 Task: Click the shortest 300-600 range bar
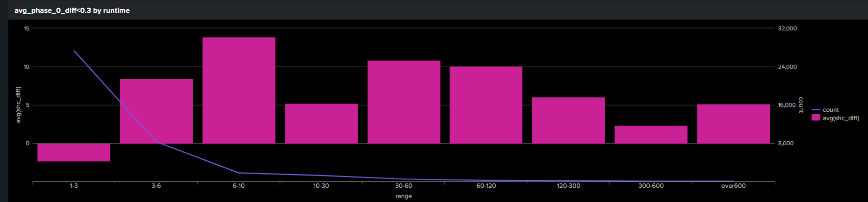pyautogui.click(x=651, y=135)
